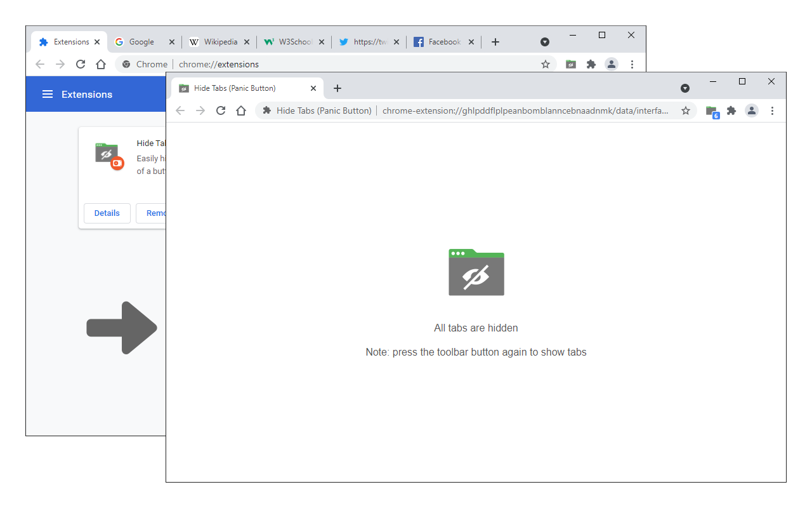Maximize the back Chrome window
The height and width of the screenshot is (508, 812).
click(602, 35)
